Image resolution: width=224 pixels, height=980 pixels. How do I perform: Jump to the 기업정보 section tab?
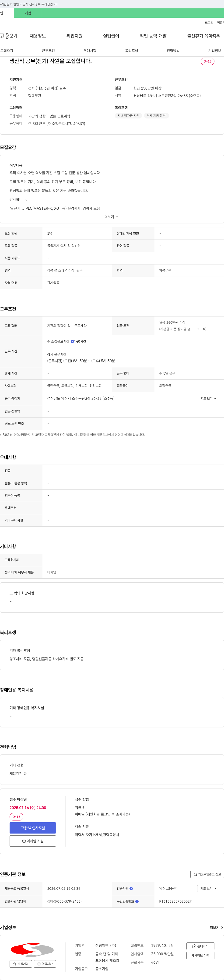214,51
